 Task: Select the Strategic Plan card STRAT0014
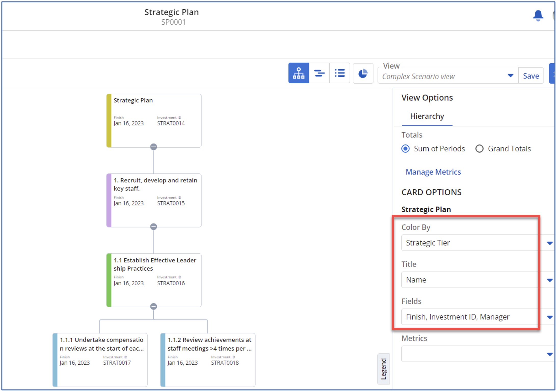pos(154,121)
